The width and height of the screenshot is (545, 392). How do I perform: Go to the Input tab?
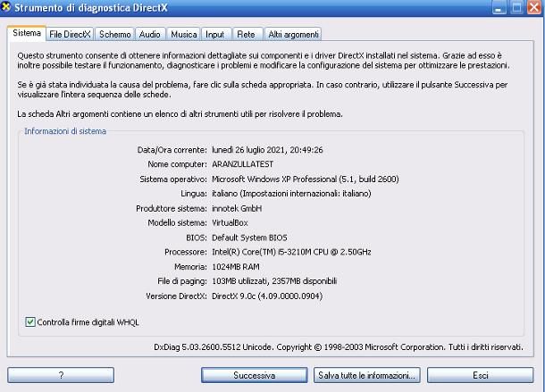pos(214,35)
